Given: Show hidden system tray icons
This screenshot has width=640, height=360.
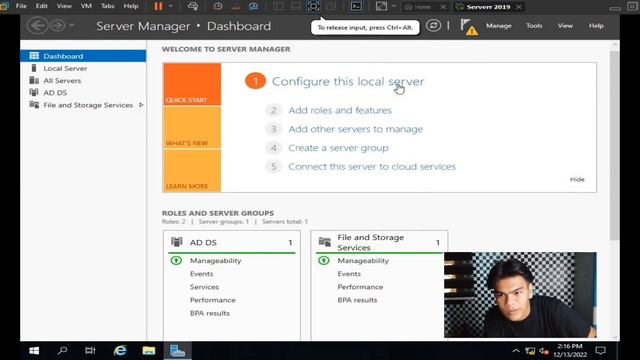Looking at the screenshot, I should point(516,351).
